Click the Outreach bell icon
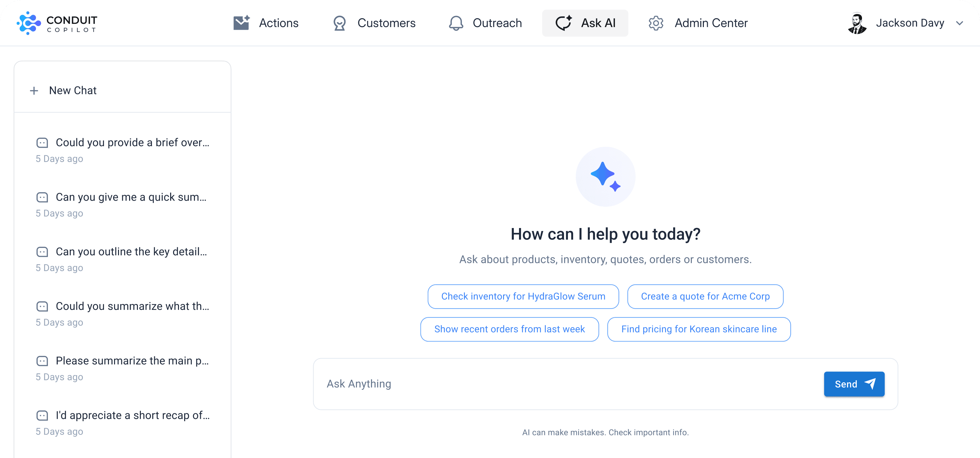Screen dimensions: 980x458 [x=456, y=23]
